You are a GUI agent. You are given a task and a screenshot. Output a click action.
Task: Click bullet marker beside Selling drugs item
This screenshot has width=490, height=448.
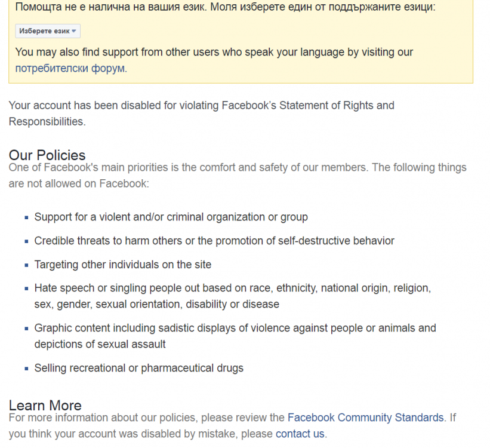click(27, 369)
